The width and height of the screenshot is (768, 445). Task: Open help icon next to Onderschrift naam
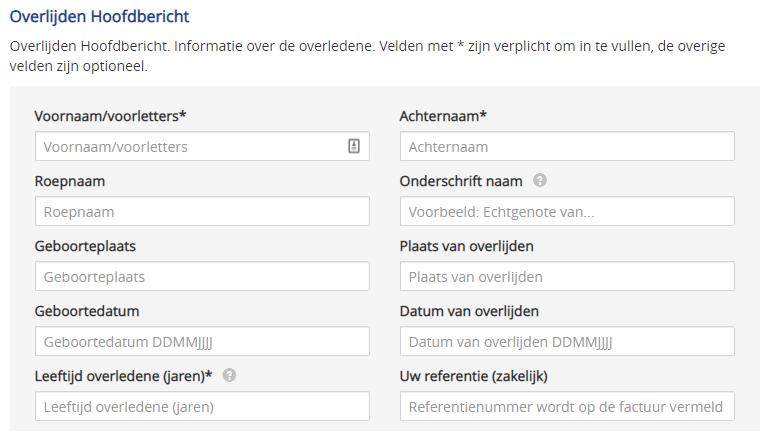[539, 180]
